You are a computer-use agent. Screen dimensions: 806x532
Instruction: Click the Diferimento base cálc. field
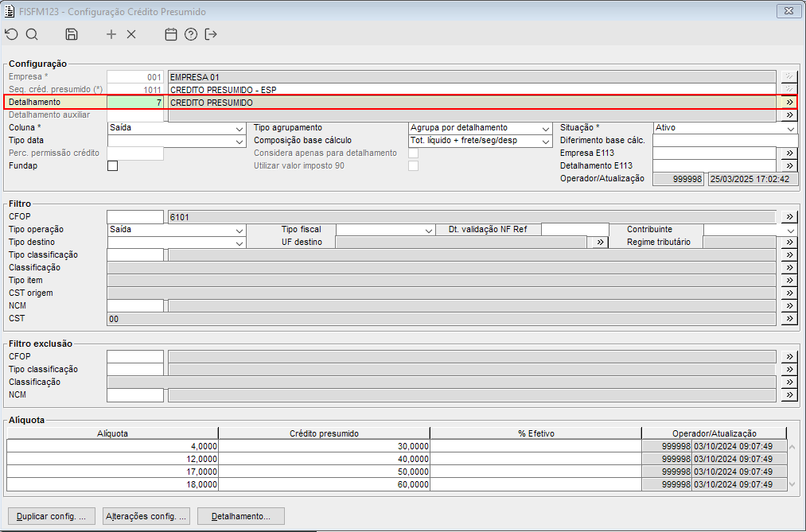pyautogui.click(x=725, y=140)
